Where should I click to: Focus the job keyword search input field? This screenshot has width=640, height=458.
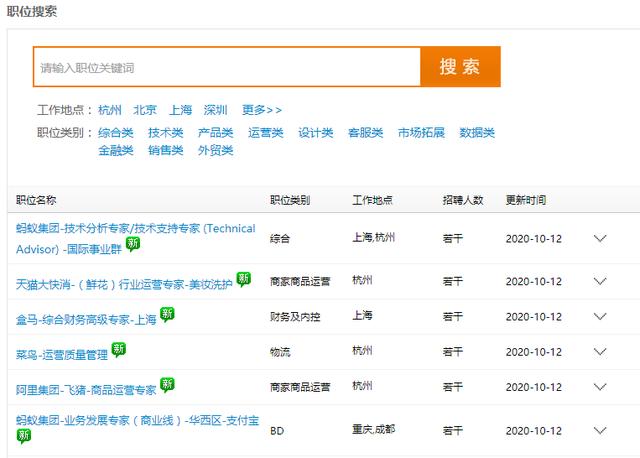point(227,67)
